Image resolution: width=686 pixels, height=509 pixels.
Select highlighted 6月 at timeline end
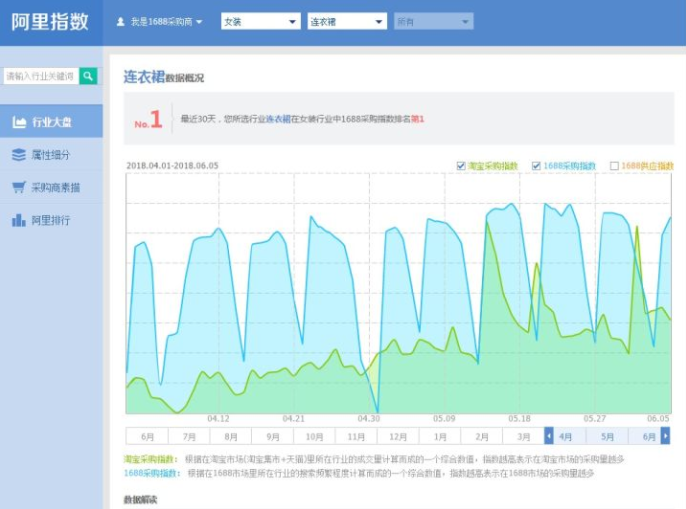[649, 436]
